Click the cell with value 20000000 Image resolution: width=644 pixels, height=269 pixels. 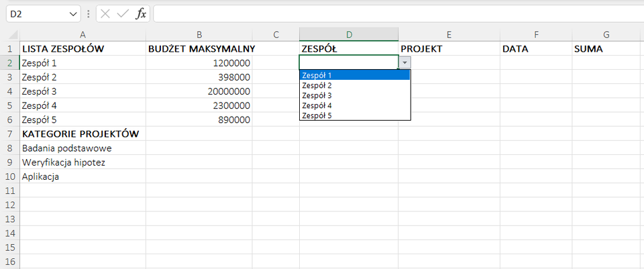coord(199,91)
